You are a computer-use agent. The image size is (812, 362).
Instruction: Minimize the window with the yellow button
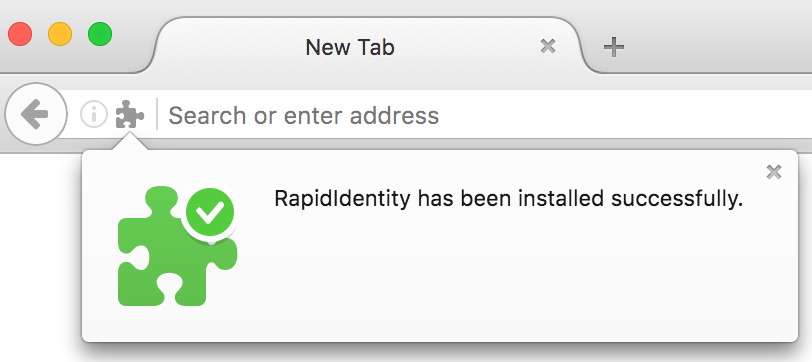click(x=60, y=34)
